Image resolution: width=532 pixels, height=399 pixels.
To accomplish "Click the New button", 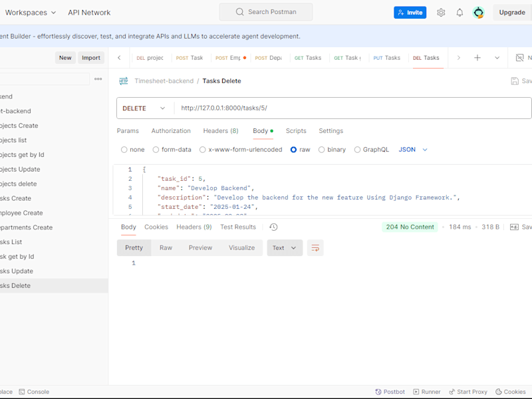I will coord(65,58).
